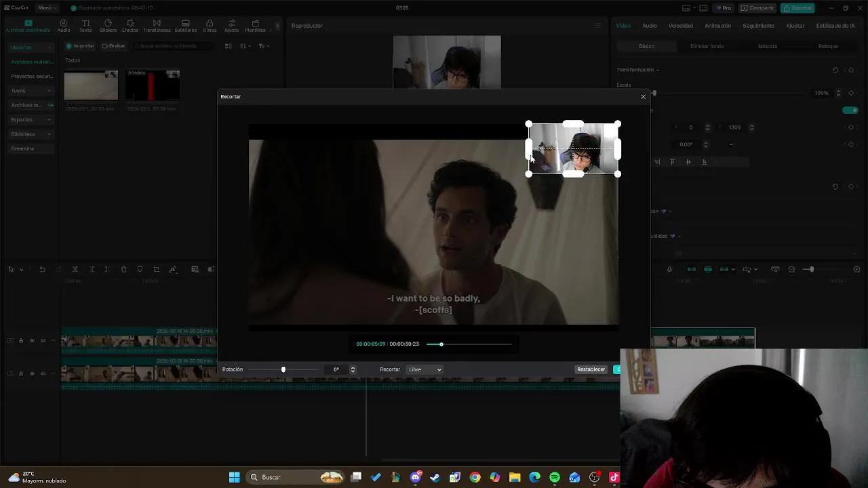The image size is (868, 488).
Task: Select the Máscara sub-tab
Action: [768, 46]
